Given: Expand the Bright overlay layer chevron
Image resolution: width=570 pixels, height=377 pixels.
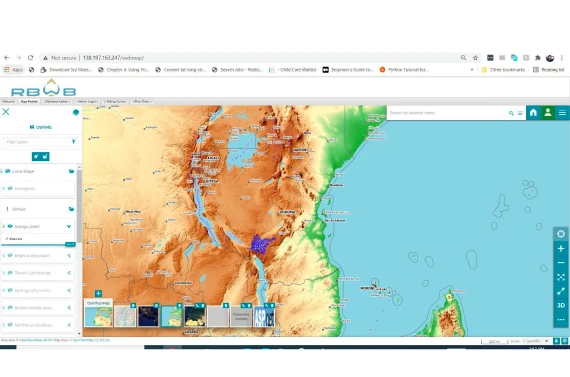Looking at the screenshot, I should tap(69, 256).
